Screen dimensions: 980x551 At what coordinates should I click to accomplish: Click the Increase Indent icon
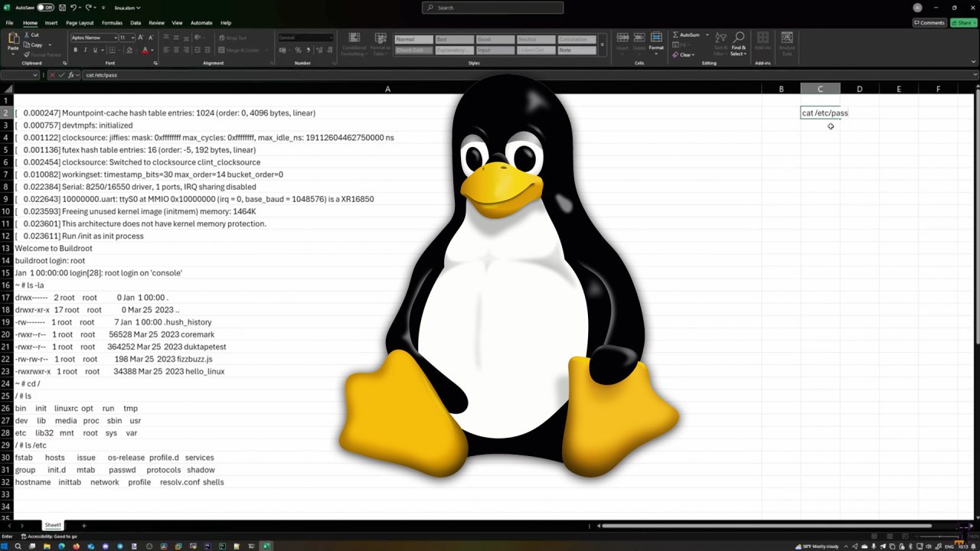click(x=209, y=51)
